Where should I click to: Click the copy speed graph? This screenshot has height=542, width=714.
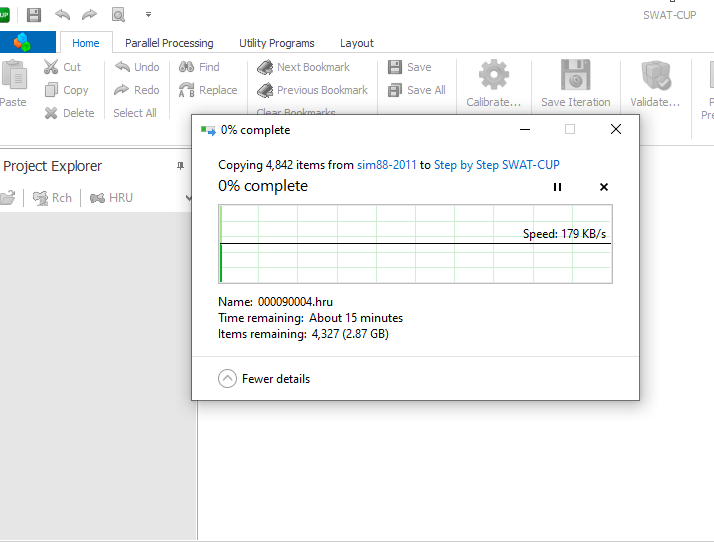coord(415,244)
